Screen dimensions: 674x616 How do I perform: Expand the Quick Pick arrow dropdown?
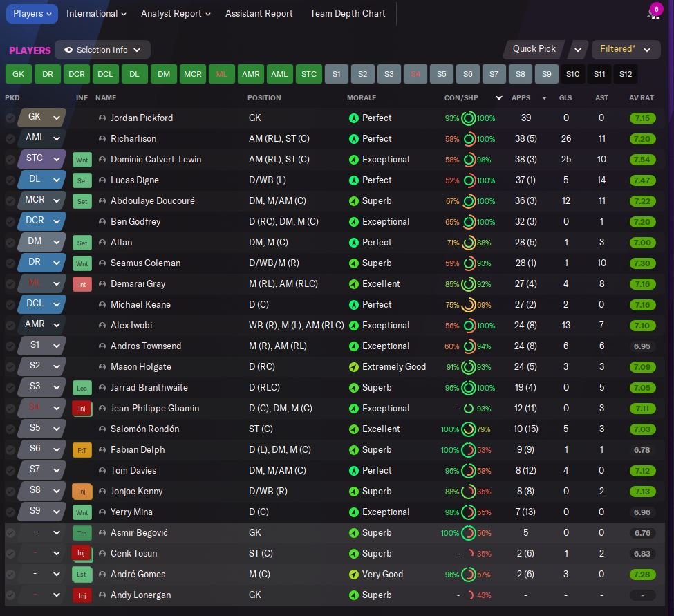point(578,50)
